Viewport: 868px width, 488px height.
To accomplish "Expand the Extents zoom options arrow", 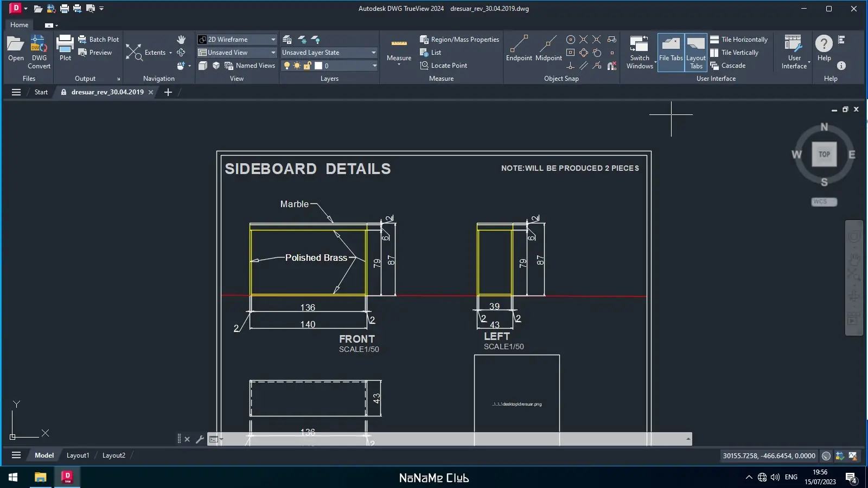I will pyautogui.click(x=170, y=53).
